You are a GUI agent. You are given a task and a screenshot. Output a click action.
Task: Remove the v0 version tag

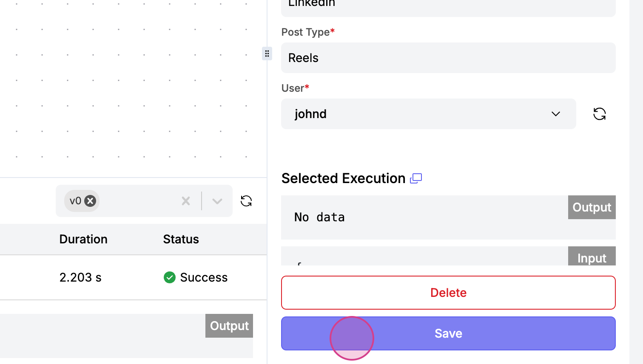90,201
